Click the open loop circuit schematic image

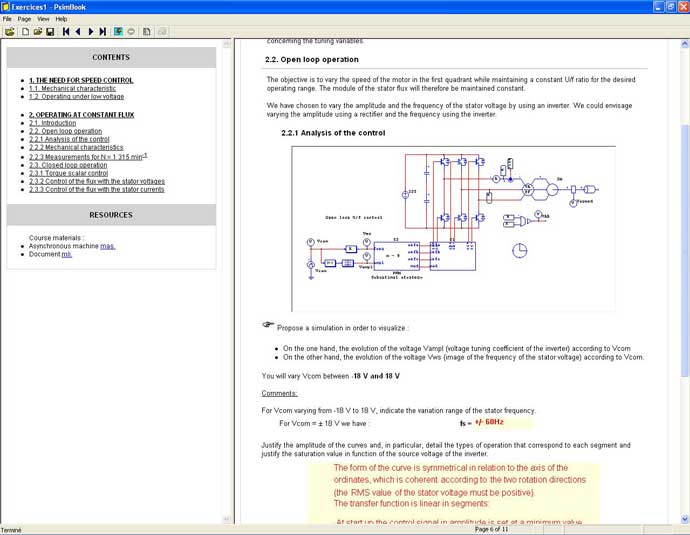click(453, 229)
